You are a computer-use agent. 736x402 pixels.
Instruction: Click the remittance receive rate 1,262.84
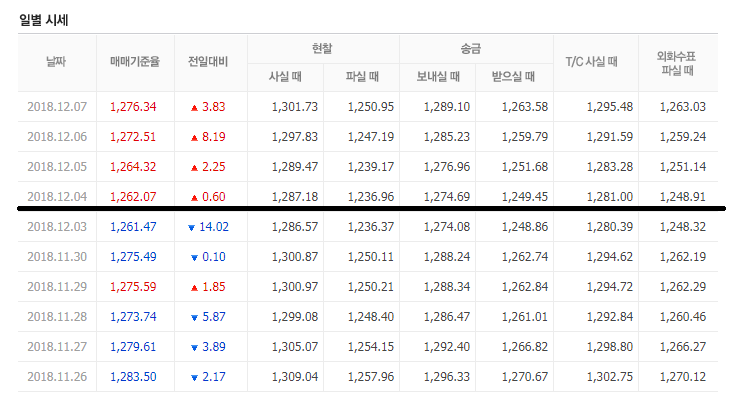[525, 287]
